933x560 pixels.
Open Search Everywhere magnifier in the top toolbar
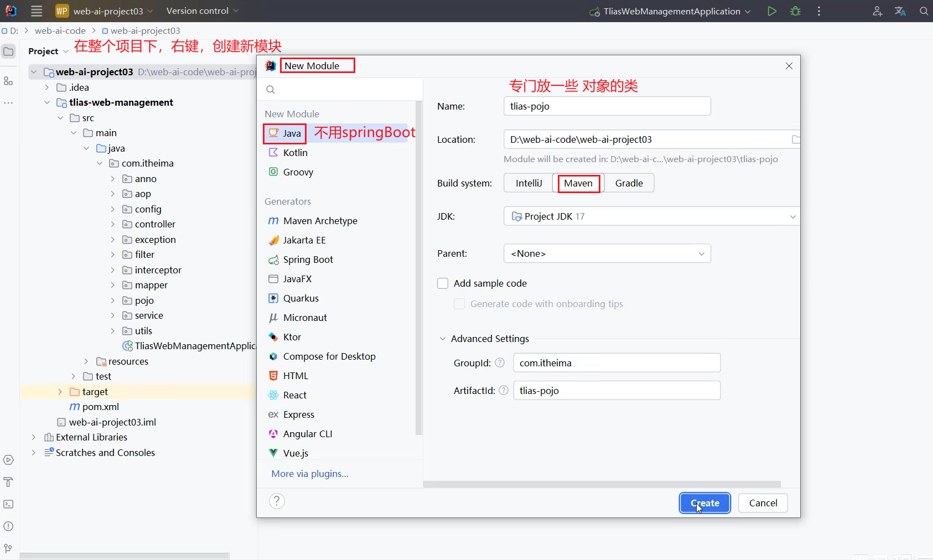tap(924, 11)
